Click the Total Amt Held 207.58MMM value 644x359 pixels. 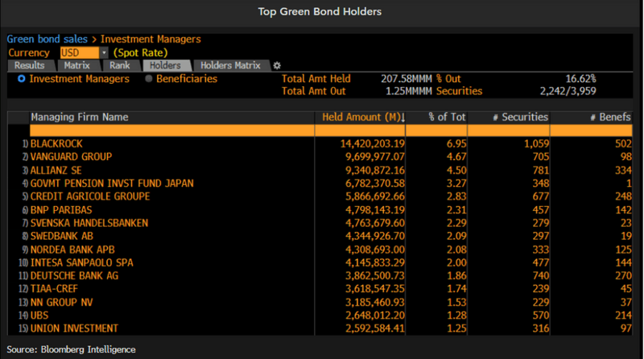(407, 78)
